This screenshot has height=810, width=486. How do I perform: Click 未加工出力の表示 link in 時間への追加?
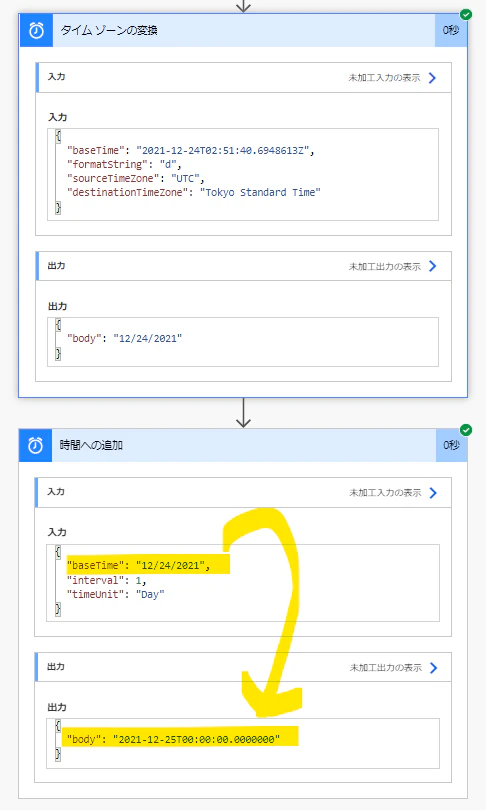(385, 667)
